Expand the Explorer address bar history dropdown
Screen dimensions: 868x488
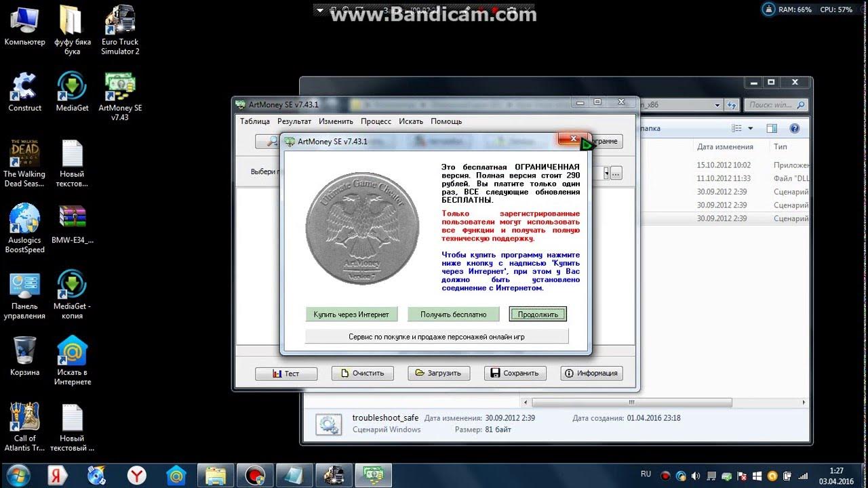[717, 105]
